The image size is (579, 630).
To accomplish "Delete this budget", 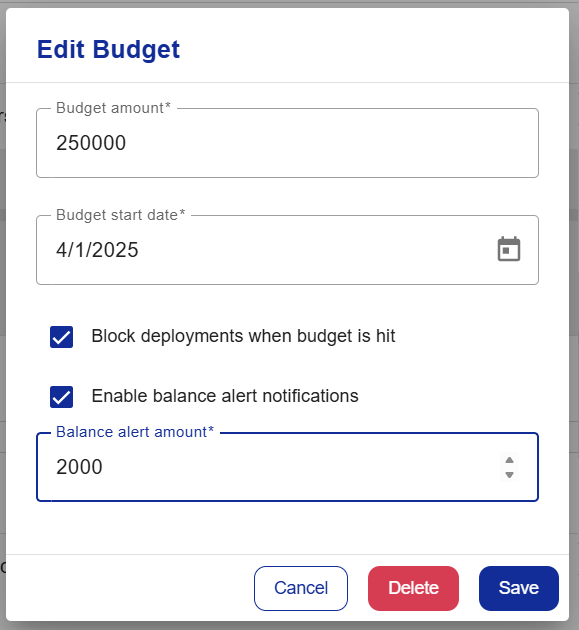I will [413, 588].
